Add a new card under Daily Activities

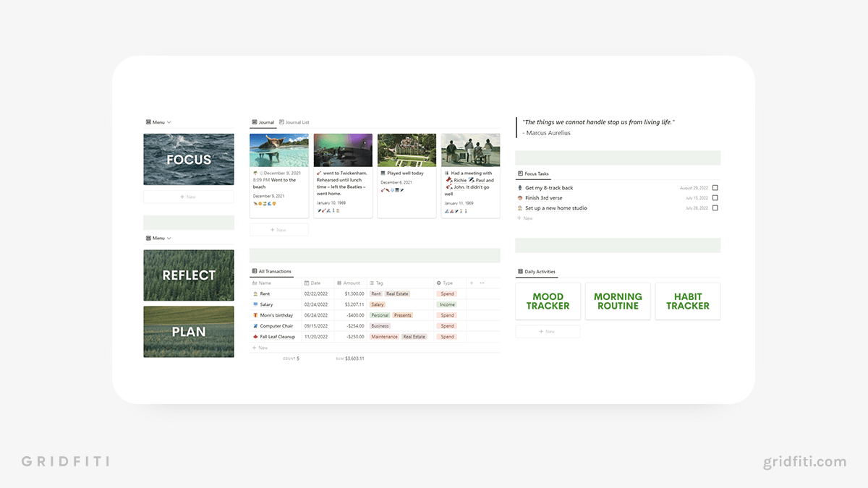coord(548,331)
